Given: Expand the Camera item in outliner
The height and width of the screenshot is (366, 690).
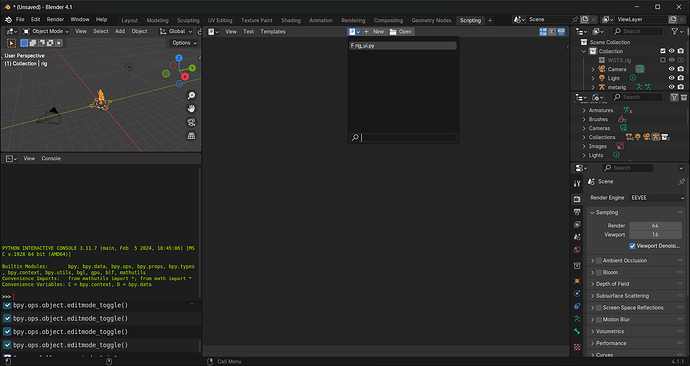Looking at the screenshot, I should (593, 69).
